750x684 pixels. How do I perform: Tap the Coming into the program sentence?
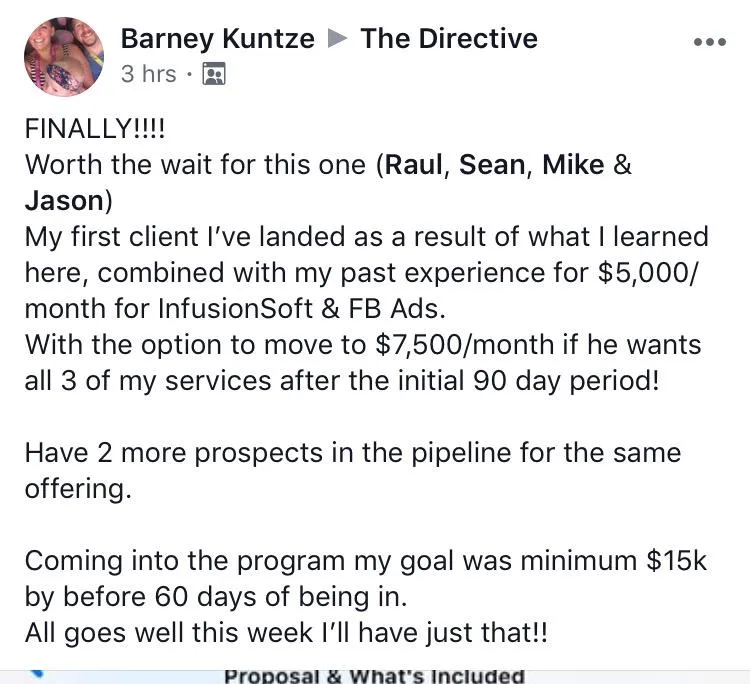365,578
